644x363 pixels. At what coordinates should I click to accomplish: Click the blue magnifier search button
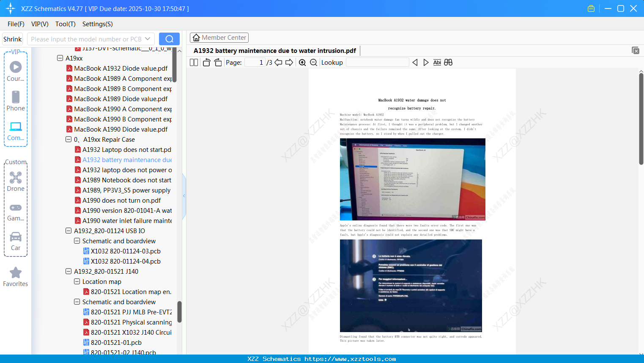coord(169,39)
